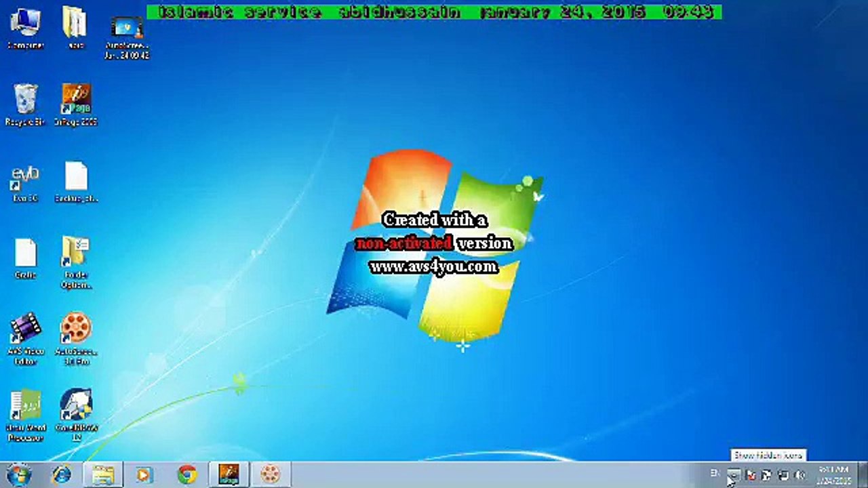Open Action Center flag in the tray

tap(750, 475)
